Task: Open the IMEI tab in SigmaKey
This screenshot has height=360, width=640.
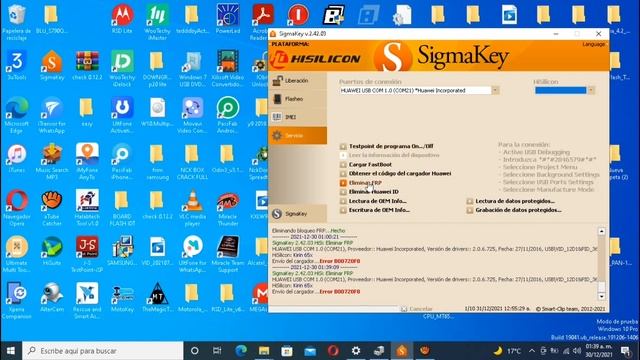Action: click(297, 117)
